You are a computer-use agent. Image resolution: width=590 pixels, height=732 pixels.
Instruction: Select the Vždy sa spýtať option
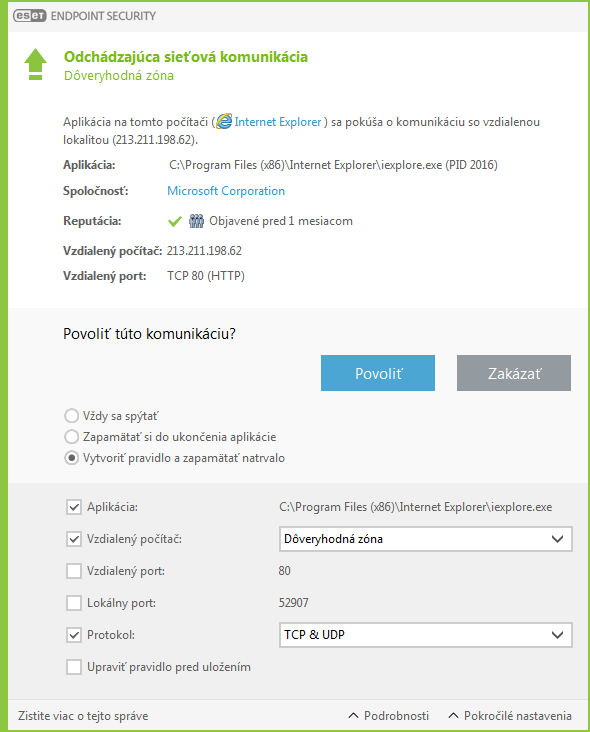(x=71, y=415)
